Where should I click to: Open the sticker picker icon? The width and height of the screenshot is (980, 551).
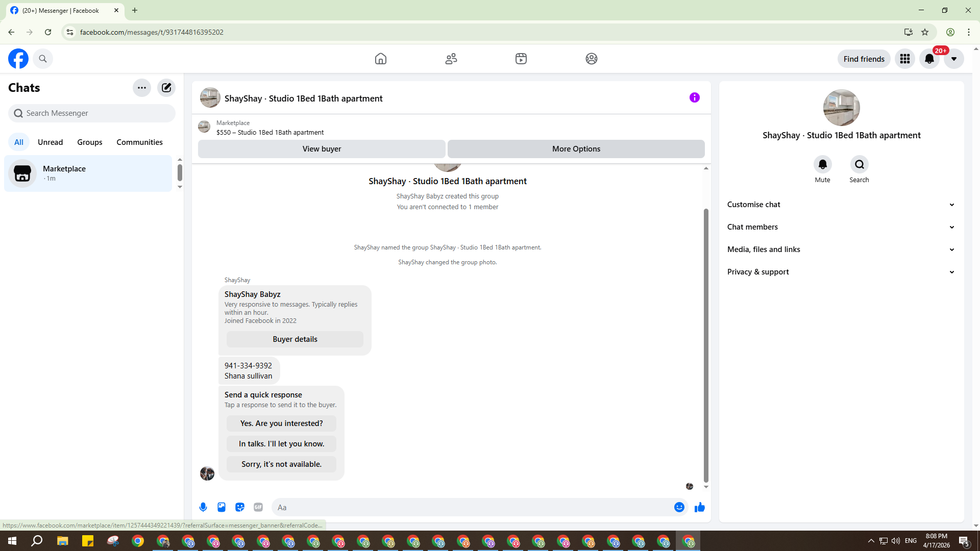(x=240, y=507)
